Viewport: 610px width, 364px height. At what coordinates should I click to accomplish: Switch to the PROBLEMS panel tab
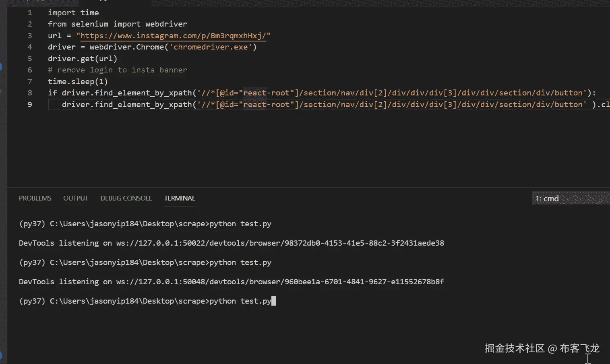35,198
